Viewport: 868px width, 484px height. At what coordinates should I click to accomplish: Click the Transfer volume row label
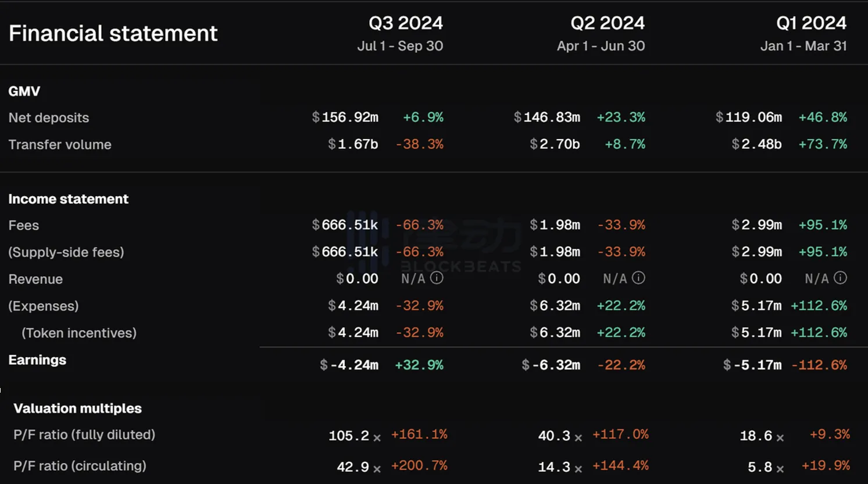60,144
